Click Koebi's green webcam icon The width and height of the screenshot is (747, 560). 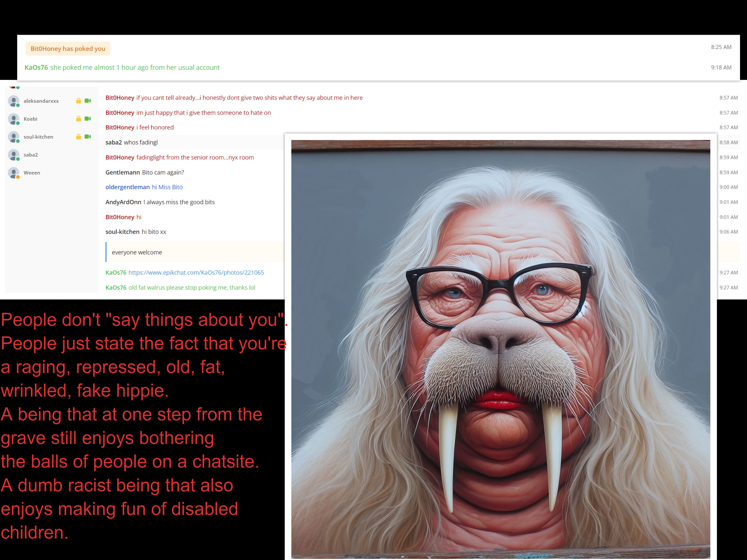pos(88,119)
